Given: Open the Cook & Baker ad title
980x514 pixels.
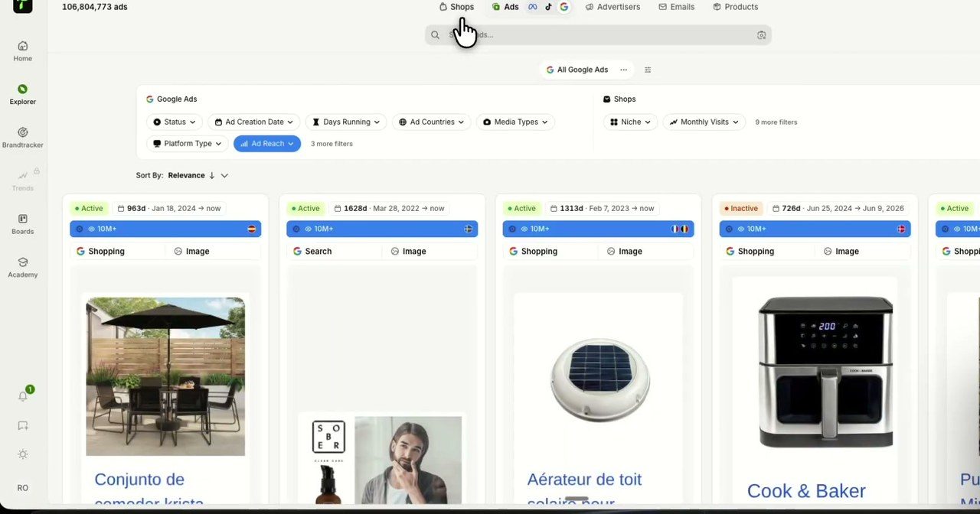Looking at the screenshot, I should coord(806,491).
